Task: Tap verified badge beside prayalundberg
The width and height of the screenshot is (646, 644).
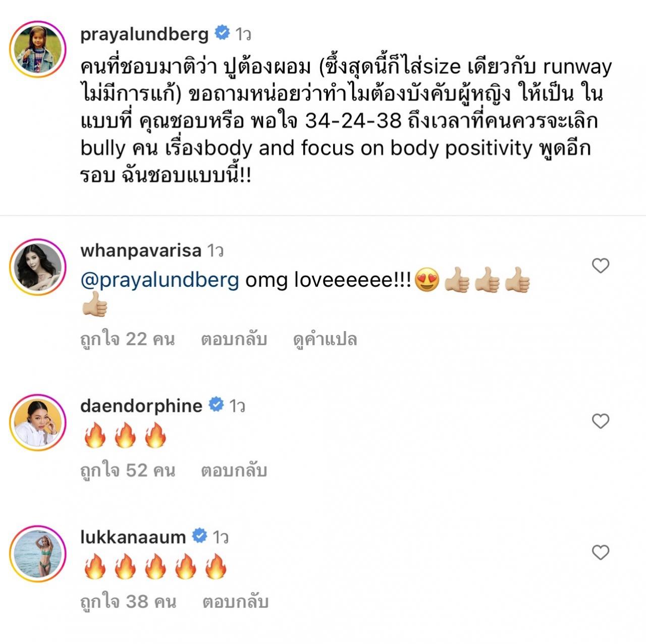Action: [x=222, y=33]
